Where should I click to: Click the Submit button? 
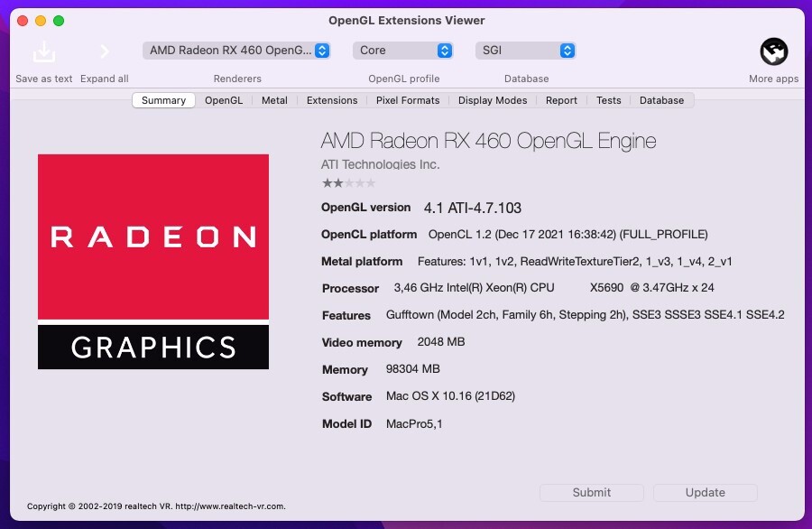coord(591,492)
